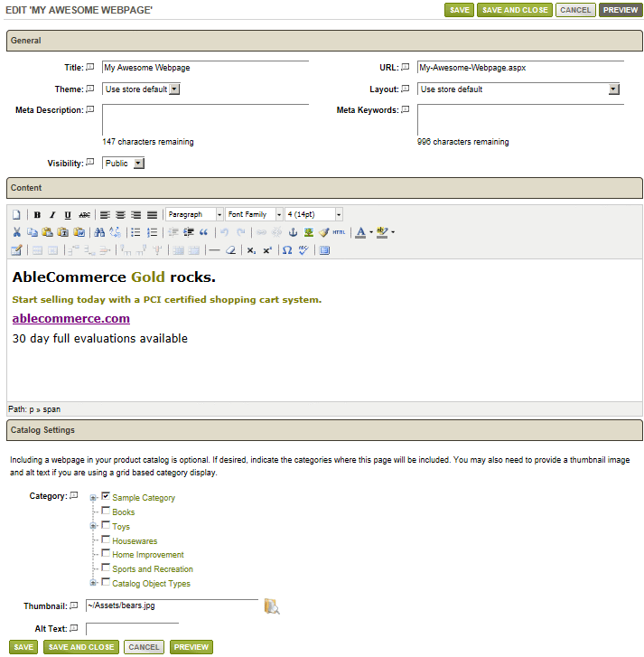Pick the text color A button

[x=360, y=232]
